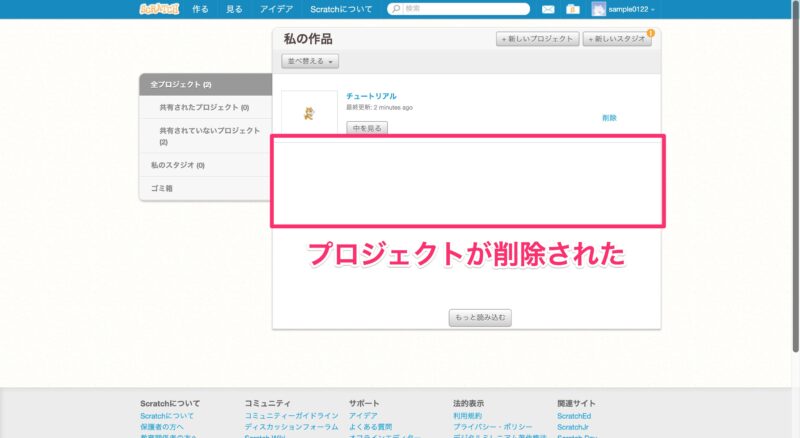The width and height of the screenshot is (800, 438).
Task: Click the search magnifier icon
Action: (x=396, y=9)
